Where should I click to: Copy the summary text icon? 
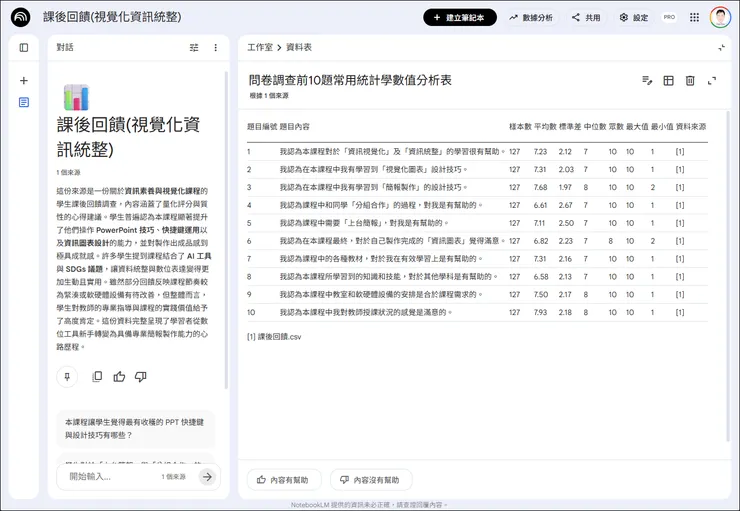point(97,377)
